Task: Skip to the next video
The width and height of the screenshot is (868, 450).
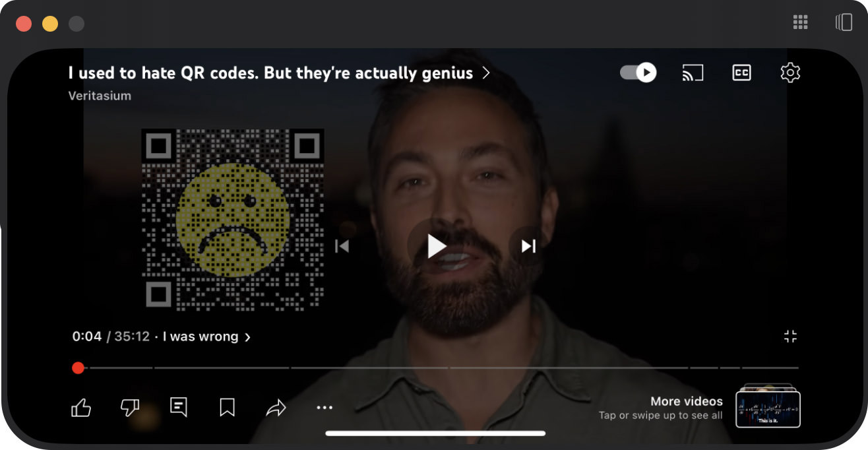Action: (528, 246)
